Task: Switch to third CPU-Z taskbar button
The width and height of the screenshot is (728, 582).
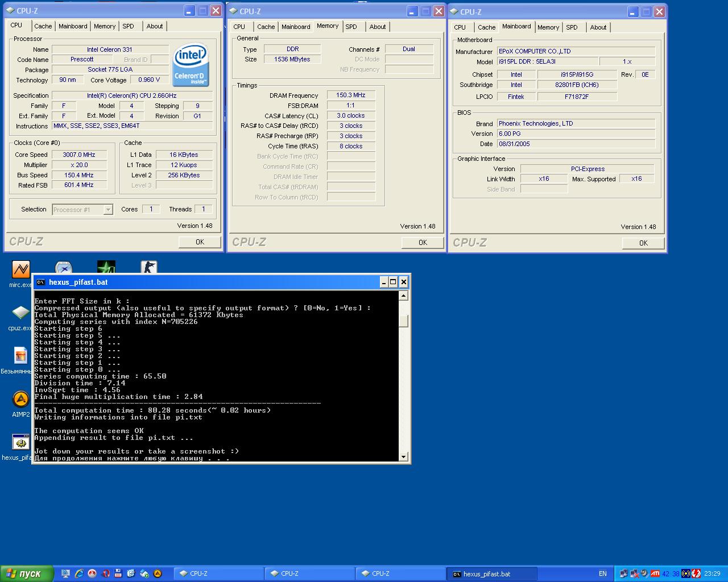Action: tap(400, 573)
